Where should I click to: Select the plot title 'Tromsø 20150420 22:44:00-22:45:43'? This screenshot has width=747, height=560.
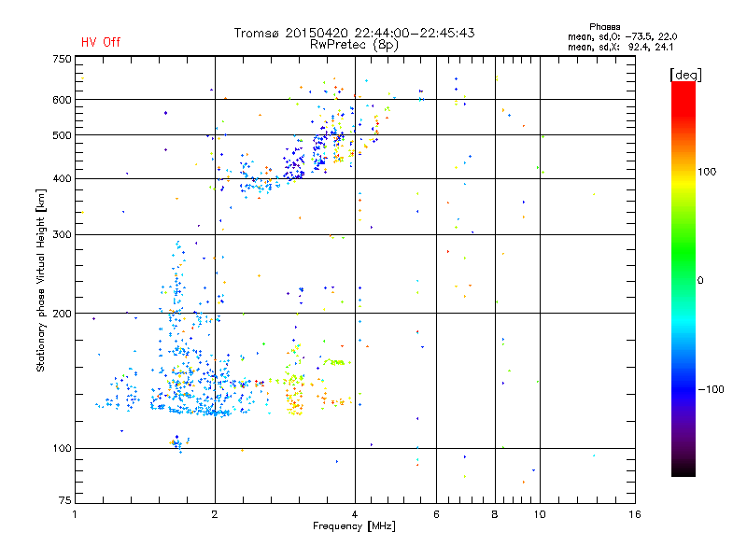tap(354, 33)
